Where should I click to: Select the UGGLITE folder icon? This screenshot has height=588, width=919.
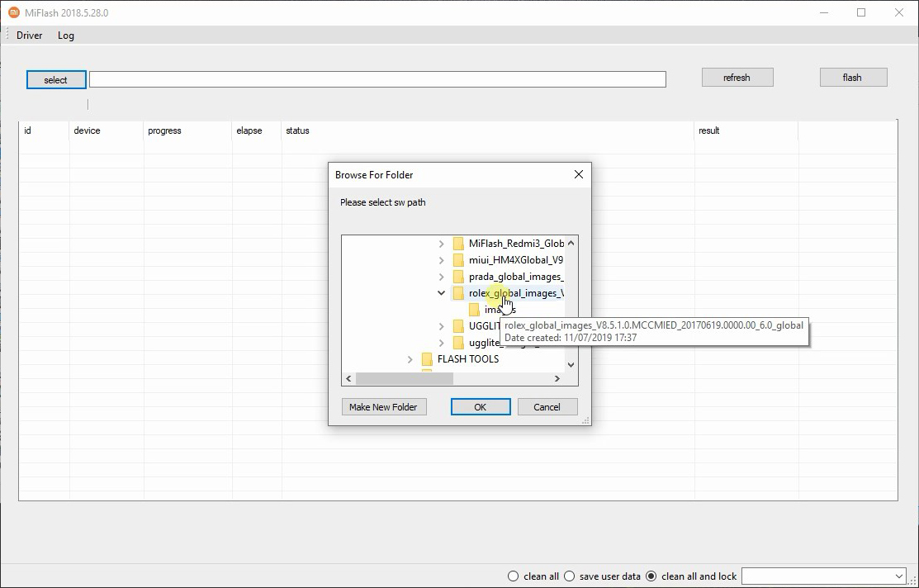click(x=458, y=326)
